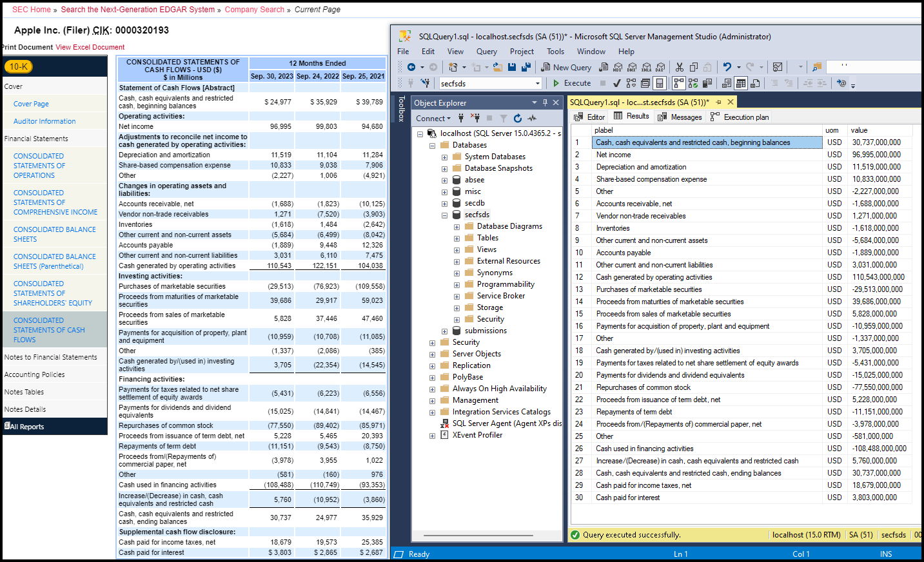Toggle pin on SQLQuery1.sql tab
The width and height of the screenshot is (924, 562).
pos(718,102)
